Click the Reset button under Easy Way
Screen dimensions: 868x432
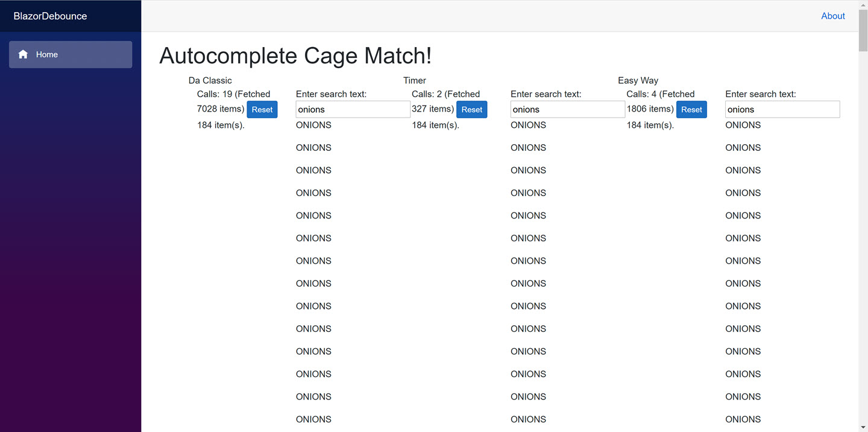691,109
